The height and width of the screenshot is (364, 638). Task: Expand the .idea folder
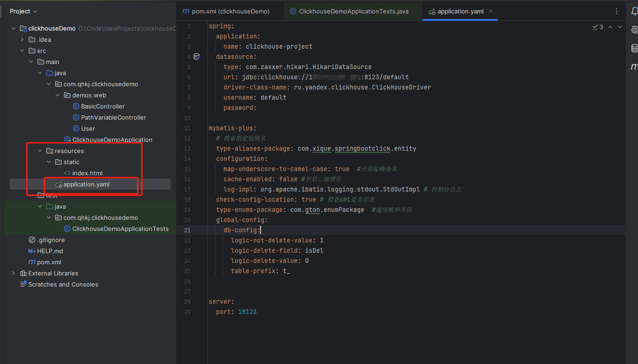[22, 39]
